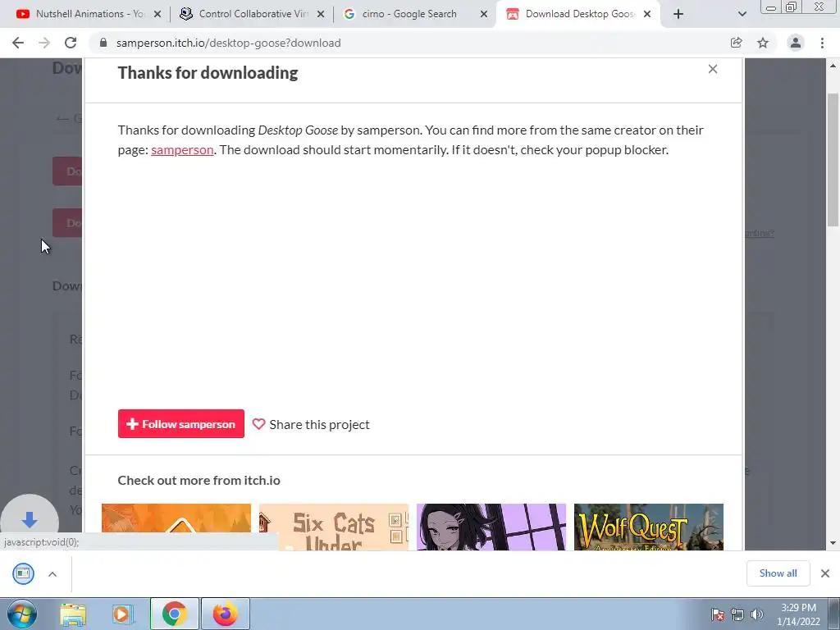
Task: Launch Windows Media Player from taskbar
Action: [x=122, y=614]
